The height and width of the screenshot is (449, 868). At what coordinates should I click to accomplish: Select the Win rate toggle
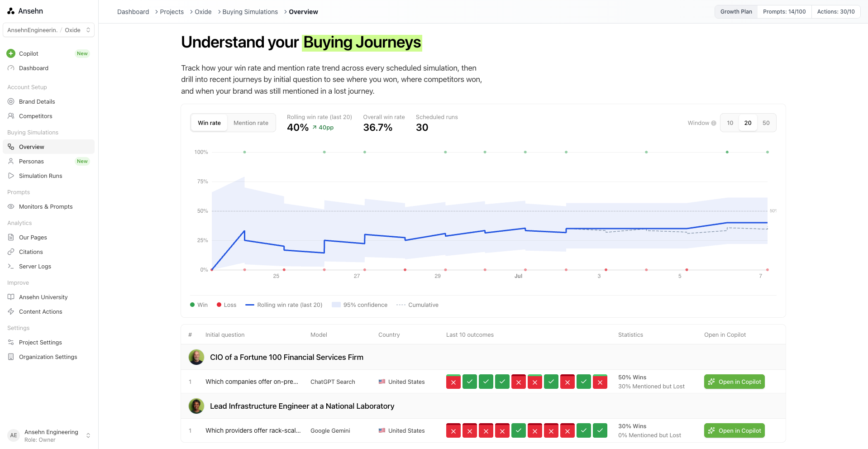(x=209, y=123)
